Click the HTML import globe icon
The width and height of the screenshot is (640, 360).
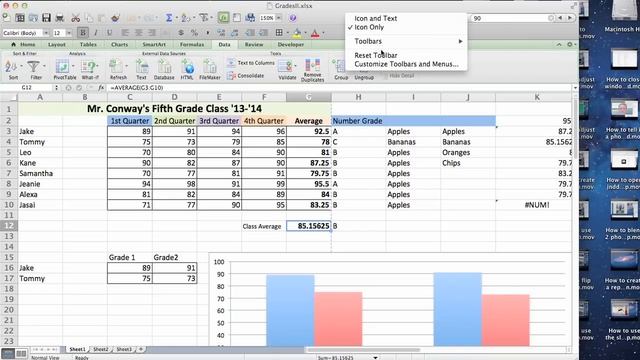(x=187, y=67)
